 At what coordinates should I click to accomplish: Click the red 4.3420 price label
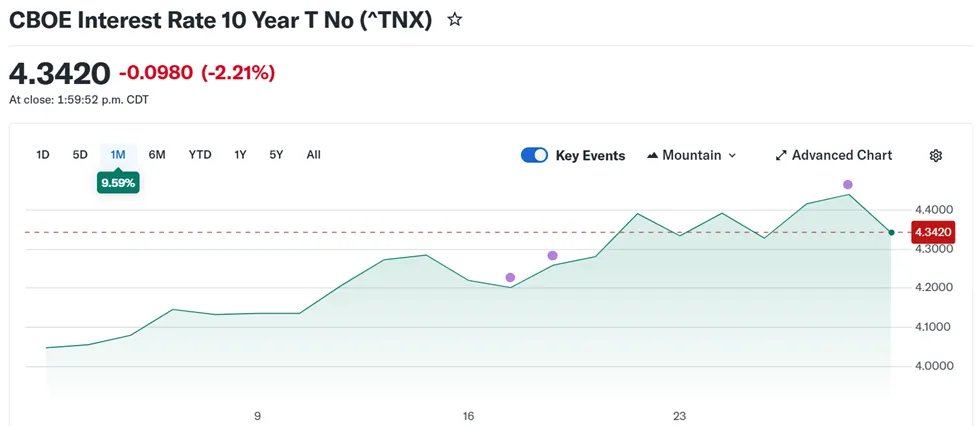[x=933, y=232]
